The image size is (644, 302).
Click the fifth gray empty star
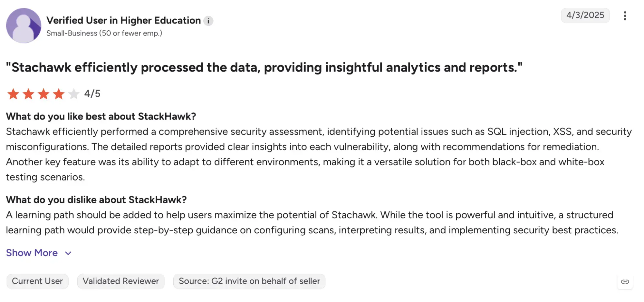point(74,94)
